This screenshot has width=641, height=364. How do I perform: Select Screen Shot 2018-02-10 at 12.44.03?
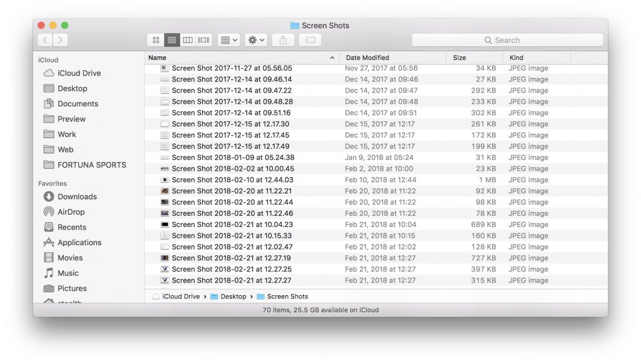coord(232,180)
